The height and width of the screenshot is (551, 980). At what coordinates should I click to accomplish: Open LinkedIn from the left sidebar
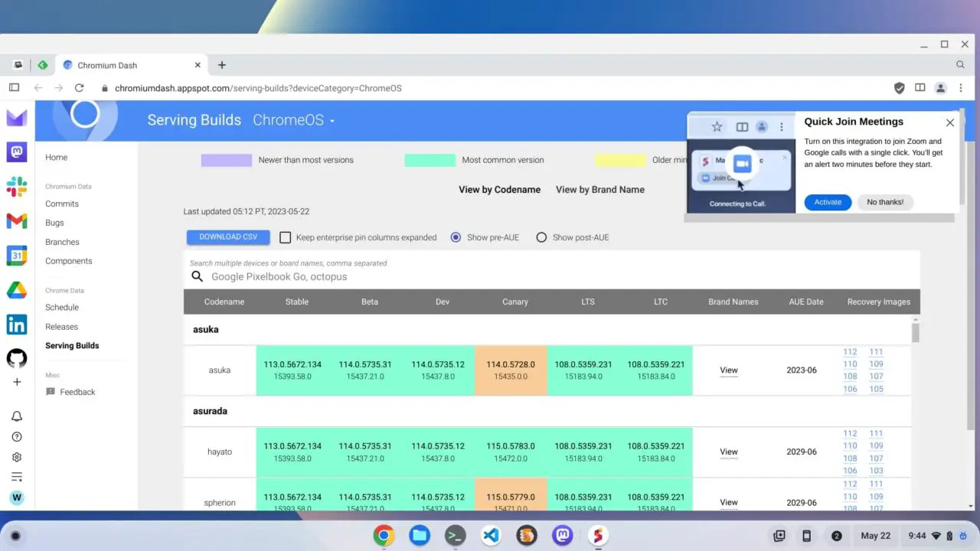point(17,324)
